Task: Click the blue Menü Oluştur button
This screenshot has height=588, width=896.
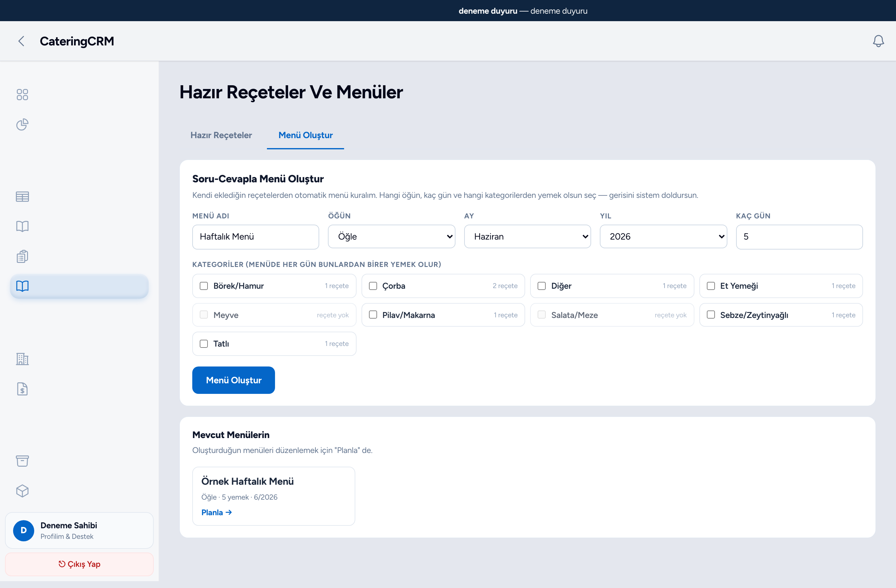Action: (x=233, y=380)
